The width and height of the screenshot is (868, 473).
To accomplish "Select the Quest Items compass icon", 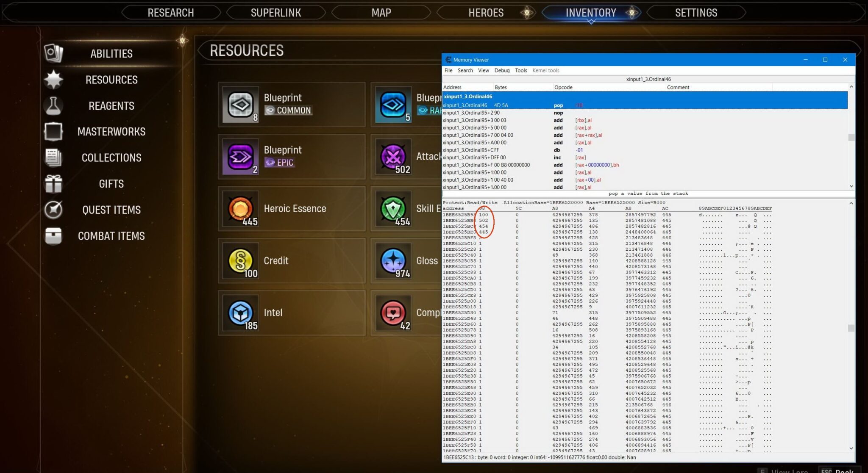I will point(53,210).
